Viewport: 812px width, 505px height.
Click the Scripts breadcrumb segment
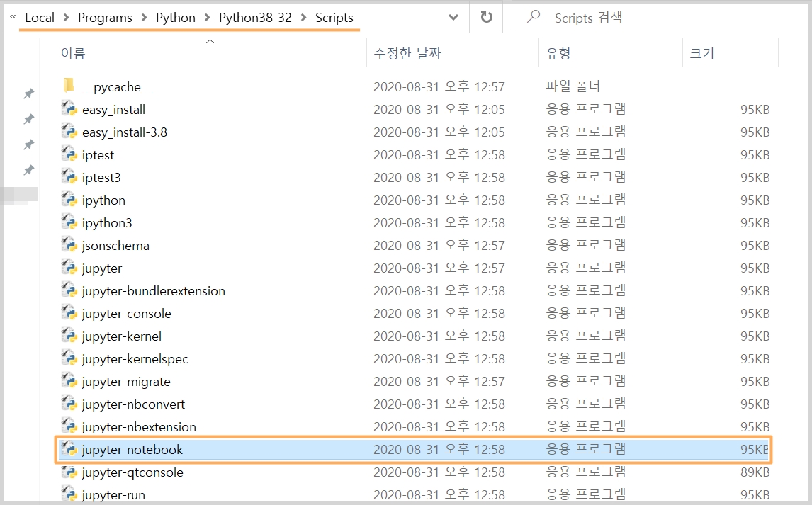334,18
